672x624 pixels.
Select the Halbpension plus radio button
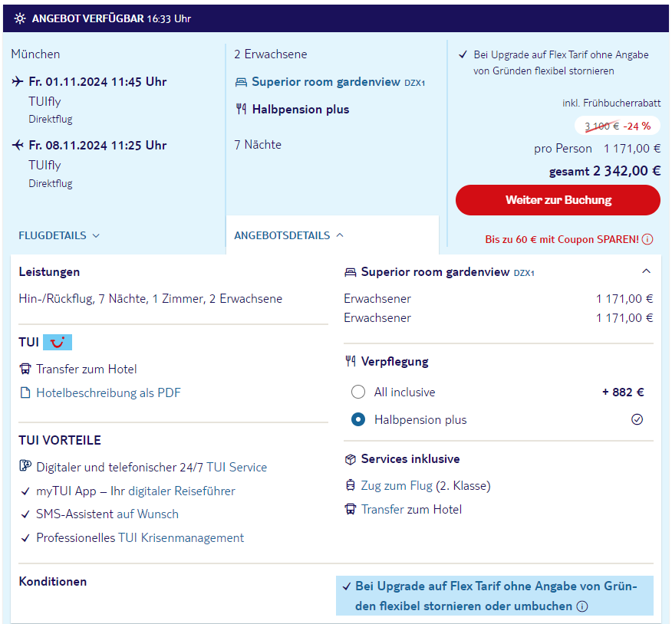point(358,420)
